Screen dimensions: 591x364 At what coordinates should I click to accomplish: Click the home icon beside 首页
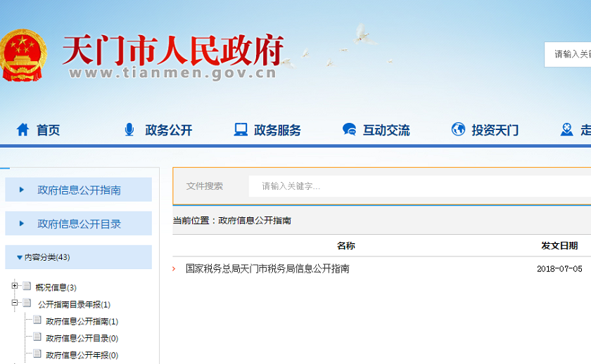pos(23,130)
